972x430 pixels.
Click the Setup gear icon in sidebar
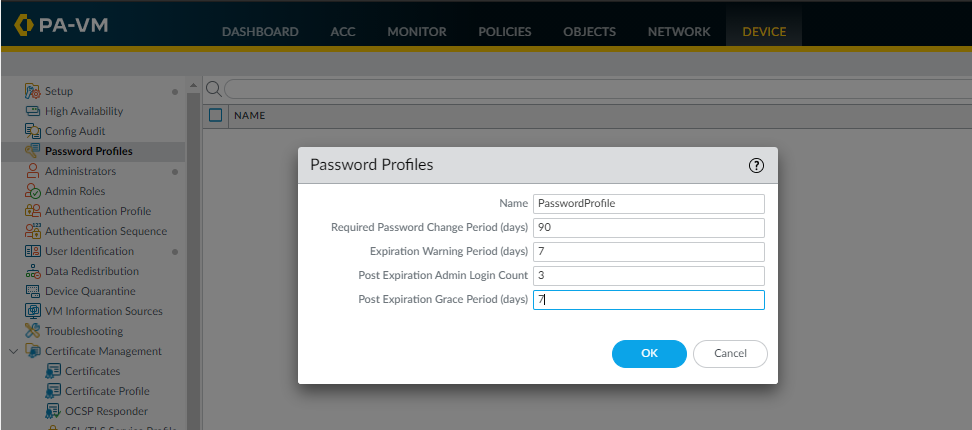point(33,91)
